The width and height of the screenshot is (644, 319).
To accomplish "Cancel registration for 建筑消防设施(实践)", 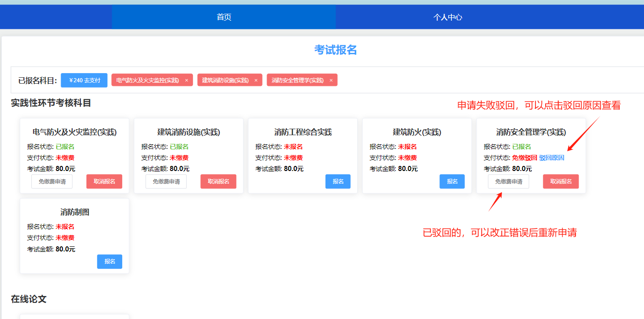I will point(218,182).
